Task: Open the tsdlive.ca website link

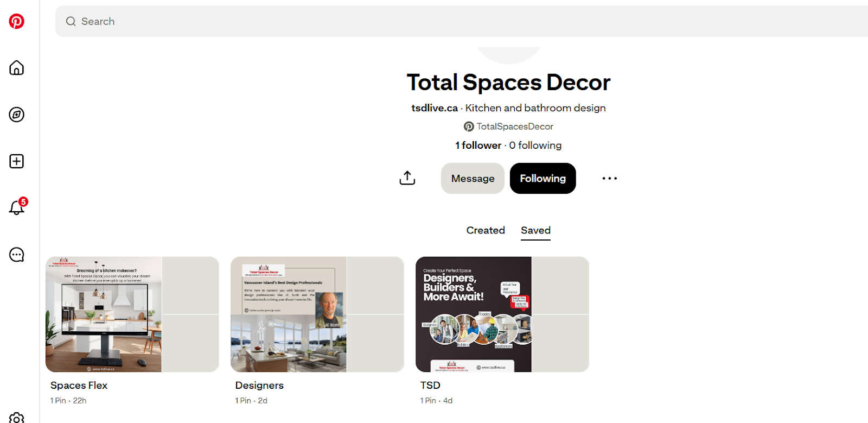Action: click(x=435, y=108)
